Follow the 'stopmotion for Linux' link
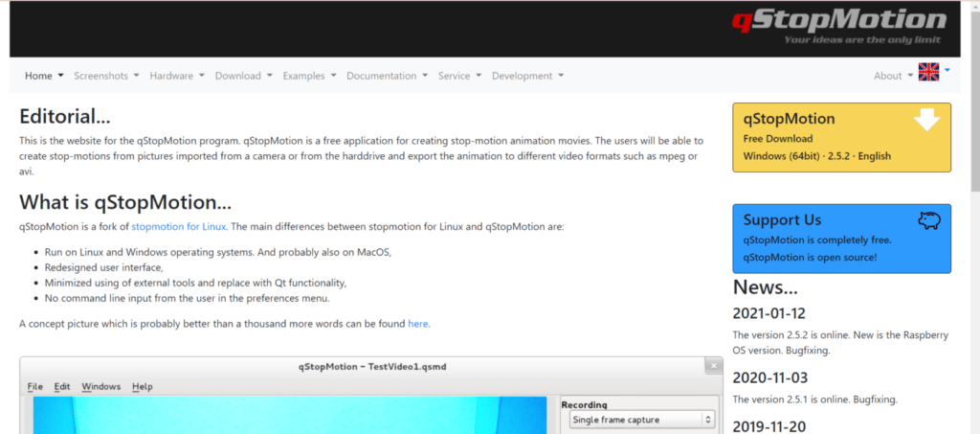 178,227
